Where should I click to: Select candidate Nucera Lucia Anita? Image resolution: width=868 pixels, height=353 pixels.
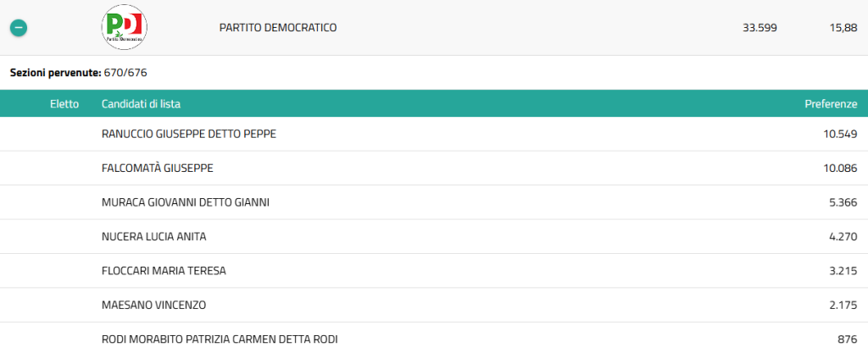153,236
